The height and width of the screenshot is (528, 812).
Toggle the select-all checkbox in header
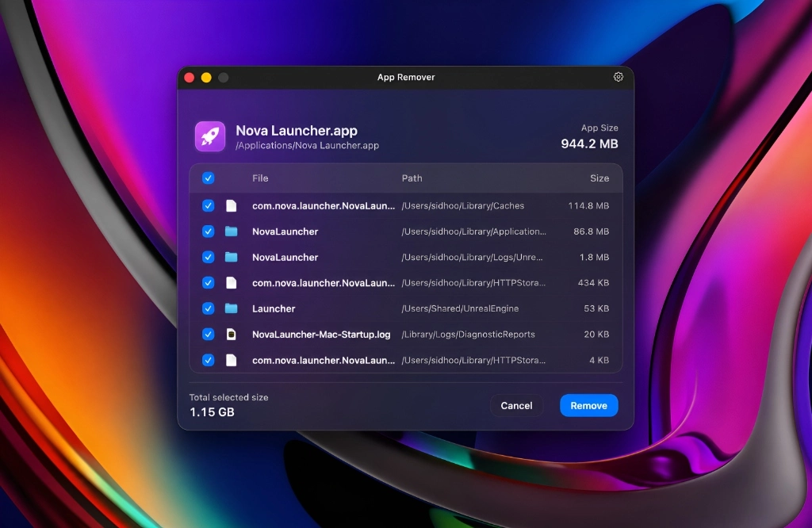pos(209,178)
